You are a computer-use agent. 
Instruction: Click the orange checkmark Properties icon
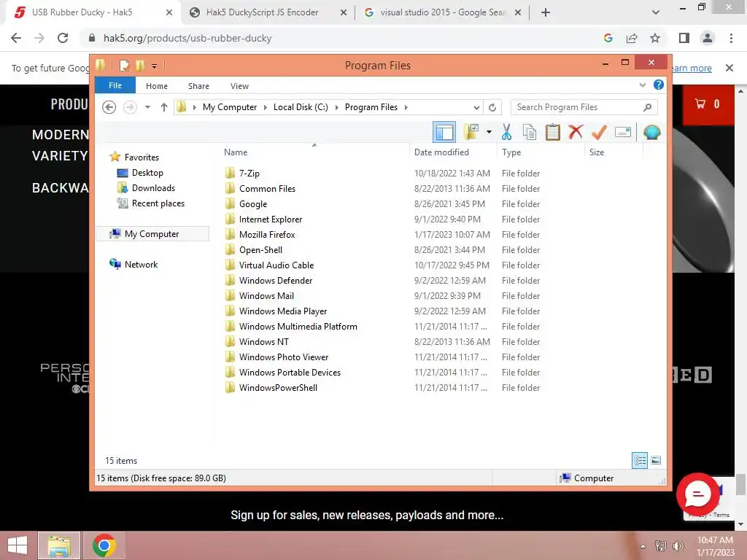tap(599, 132)
